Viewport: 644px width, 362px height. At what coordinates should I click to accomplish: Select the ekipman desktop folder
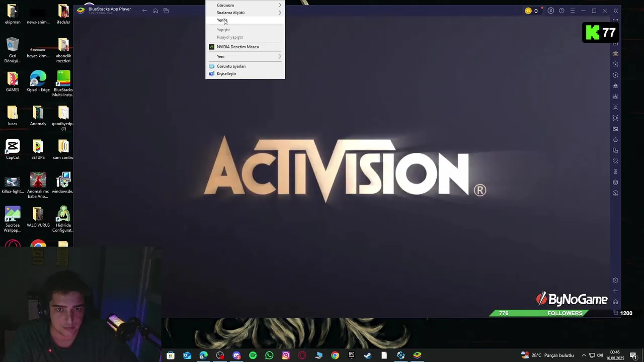[13, 14]
